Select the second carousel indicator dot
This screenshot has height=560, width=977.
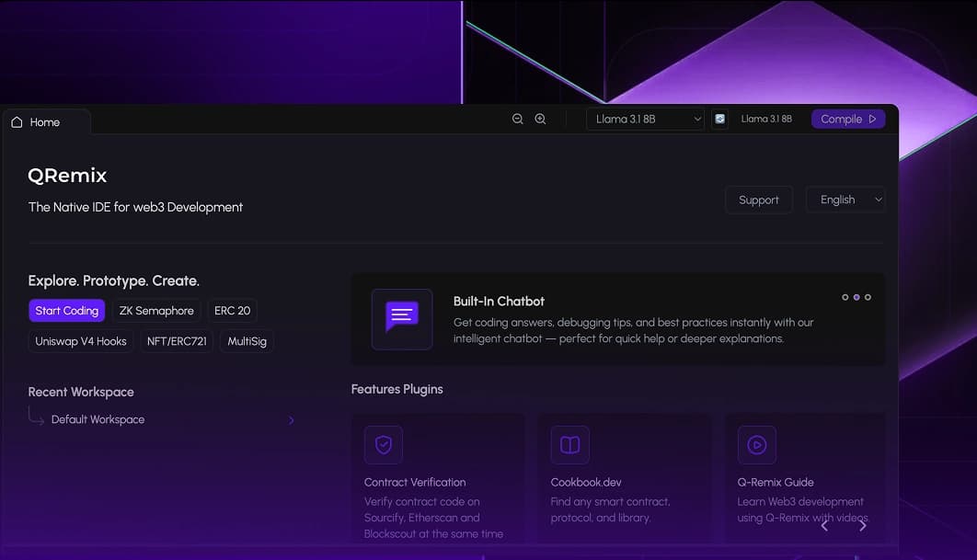856,297
